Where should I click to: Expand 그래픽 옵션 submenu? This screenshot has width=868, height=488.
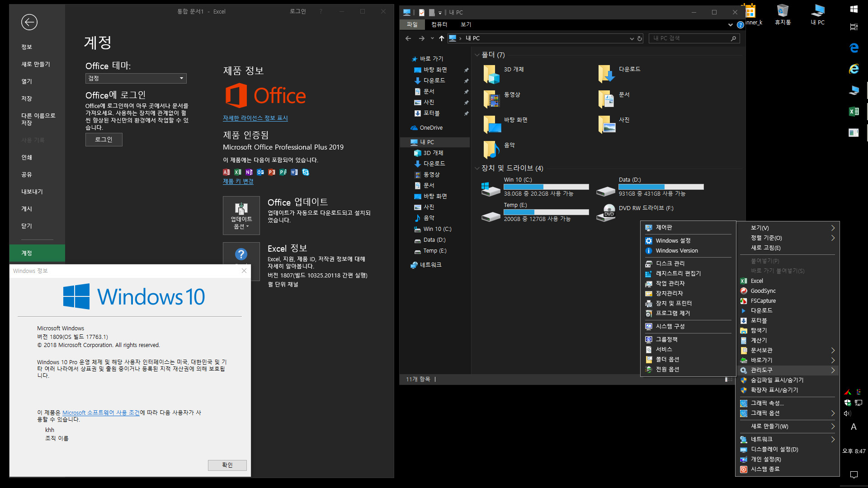[x=788, y=413]
